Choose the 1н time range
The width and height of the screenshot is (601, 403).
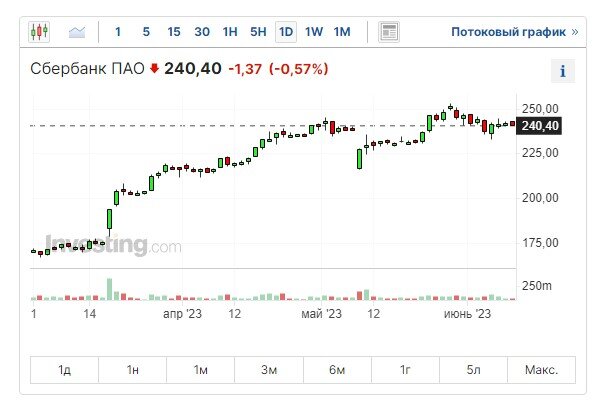pyautogui.click(x=133, y=370)
